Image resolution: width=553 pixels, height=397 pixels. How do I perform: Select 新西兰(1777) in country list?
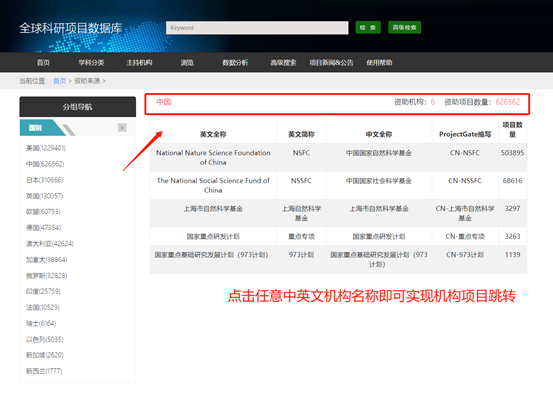click(x=44, y=371)
